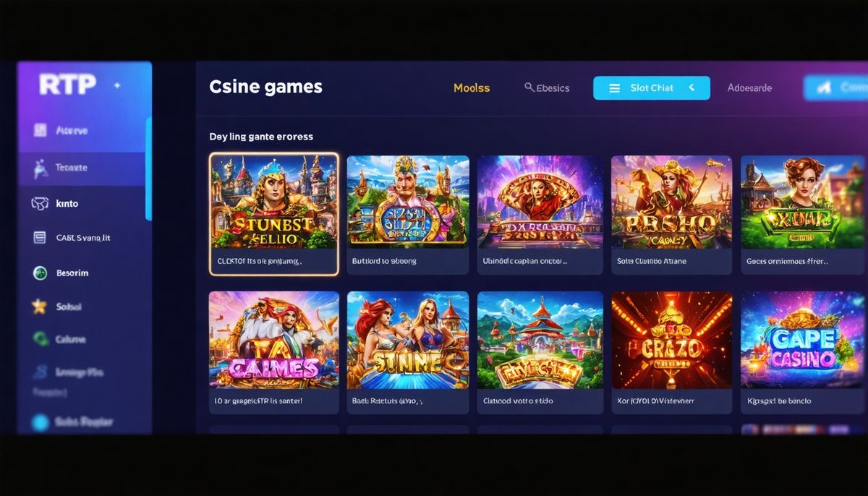
Task: Switch to the Moolss tab
Action: (472, 88)
